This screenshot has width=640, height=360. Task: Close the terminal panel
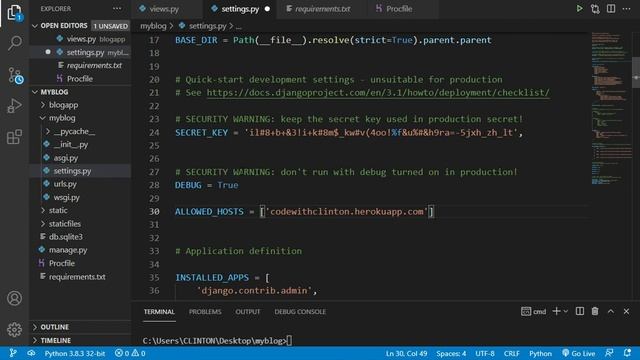[x=627, y=311]
